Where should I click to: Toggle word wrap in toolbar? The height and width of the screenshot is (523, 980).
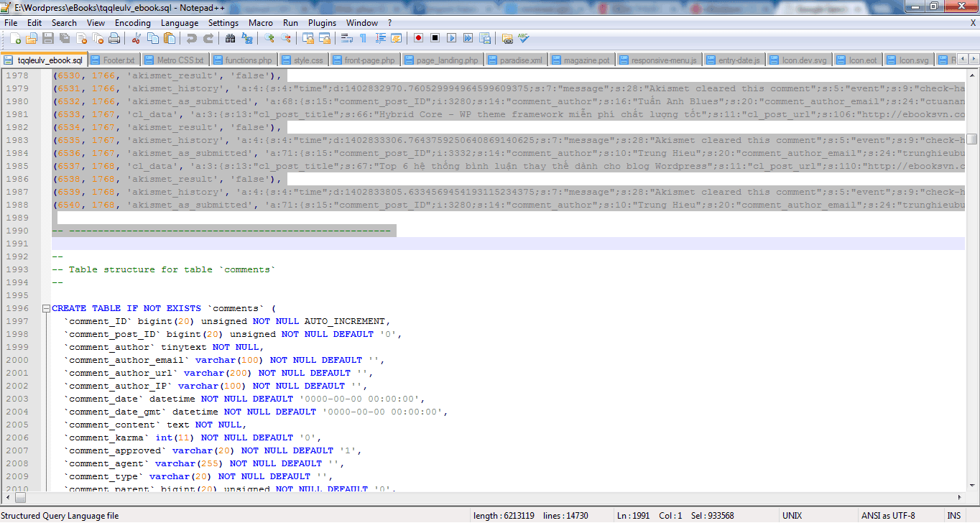click(x=346, y=38)
